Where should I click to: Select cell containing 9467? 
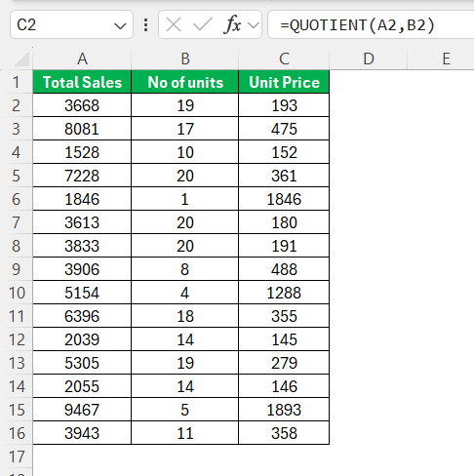[82, 410]
